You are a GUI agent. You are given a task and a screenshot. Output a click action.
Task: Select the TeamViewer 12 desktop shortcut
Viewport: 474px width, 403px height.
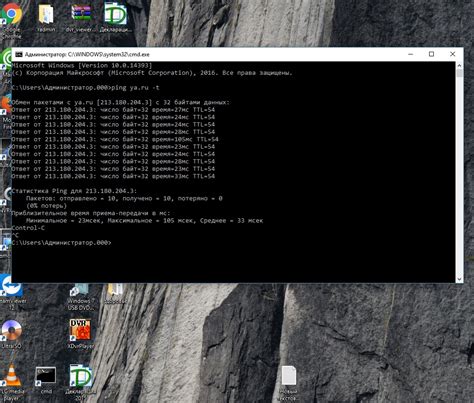tap(11, 286)
